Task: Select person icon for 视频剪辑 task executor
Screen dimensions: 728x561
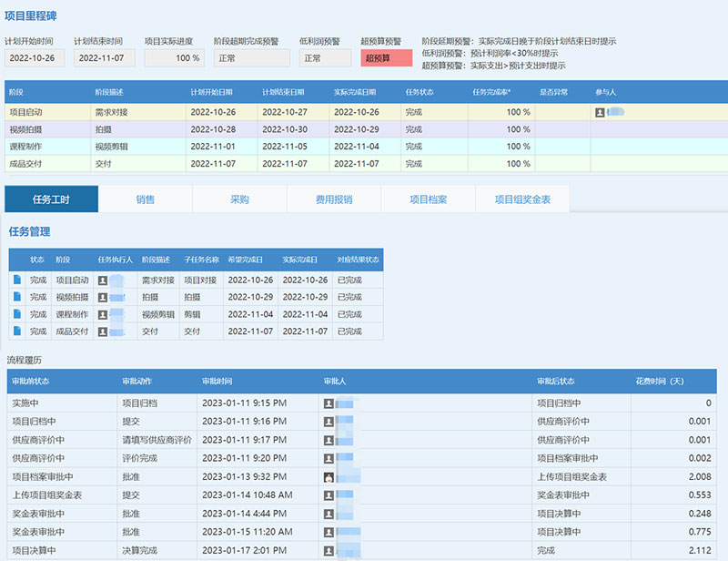Action: pyautogui.click(x=104, y=314)
